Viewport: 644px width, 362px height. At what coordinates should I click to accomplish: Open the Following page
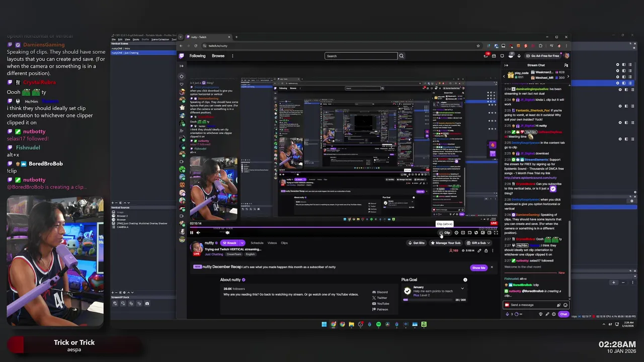tap(197, 56)
